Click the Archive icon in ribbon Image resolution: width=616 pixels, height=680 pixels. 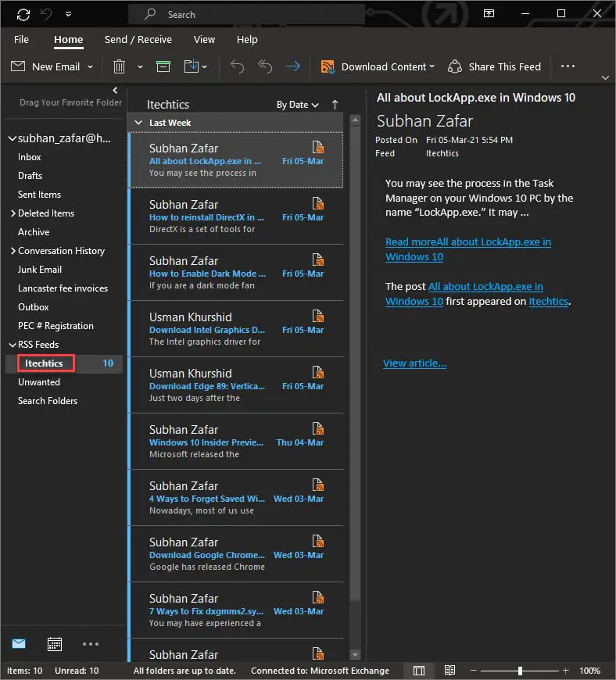[x=163, y=66]
